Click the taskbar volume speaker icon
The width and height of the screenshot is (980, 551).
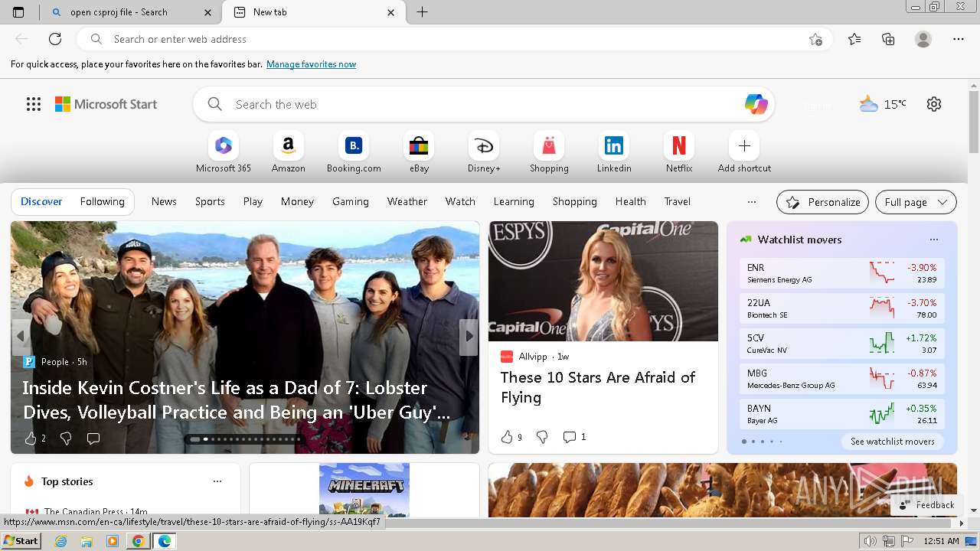[x=871, y=541]
